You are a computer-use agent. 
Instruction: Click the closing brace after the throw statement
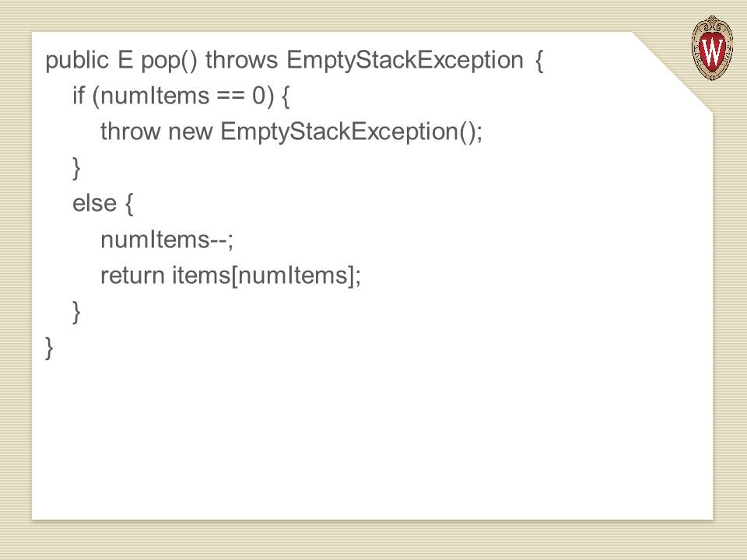(x=76, y=168)
